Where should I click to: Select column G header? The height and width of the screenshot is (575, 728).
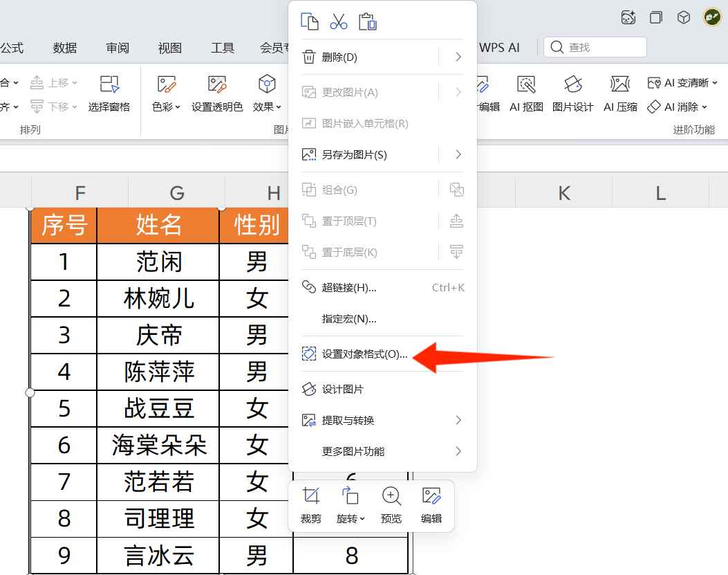pos(177,192)
